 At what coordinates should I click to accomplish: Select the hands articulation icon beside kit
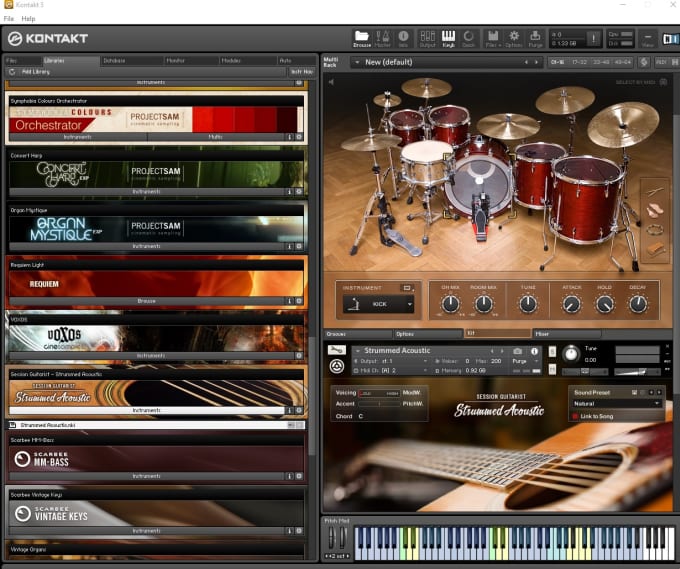click(x=655, y=211)
